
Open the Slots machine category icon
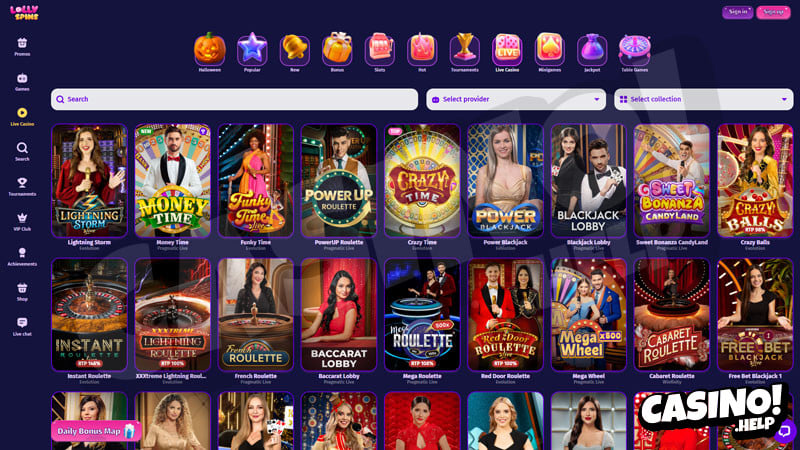click(380, 51)
